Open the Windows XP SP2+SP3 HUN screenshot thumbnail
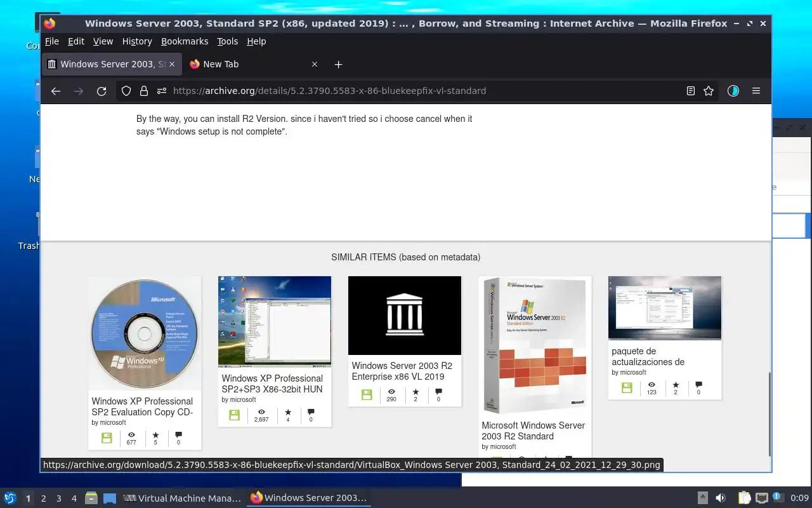Viewport: 812px width, 508px height. (275, 321)
